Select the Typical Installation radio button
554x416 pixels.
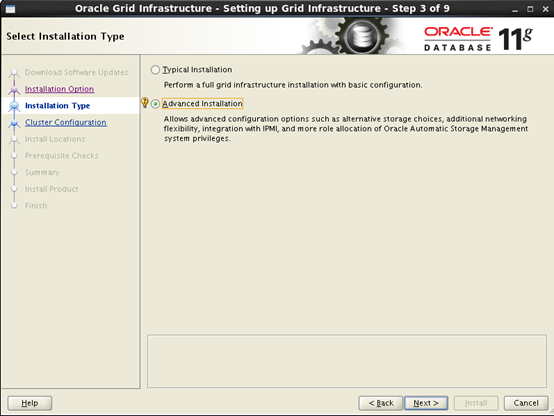[x=155, y=70]
